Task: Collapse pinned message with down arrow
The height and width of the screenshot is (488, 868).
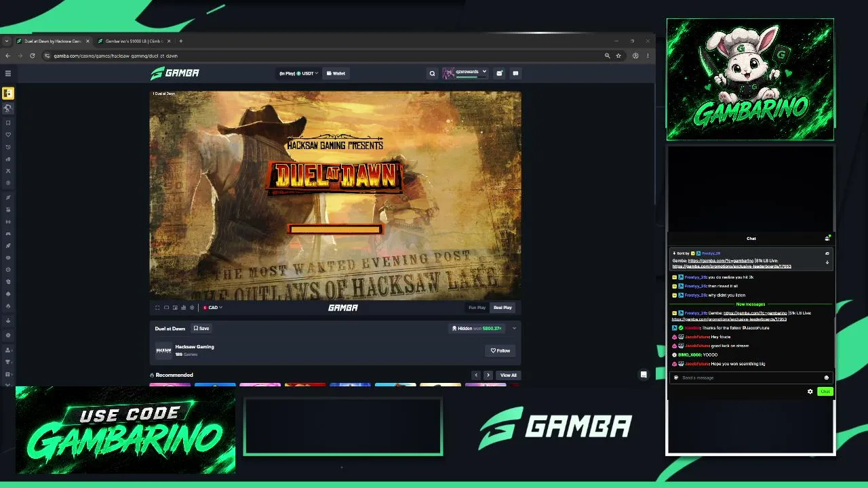Action: pyautogui.click(x=827, y=262)
